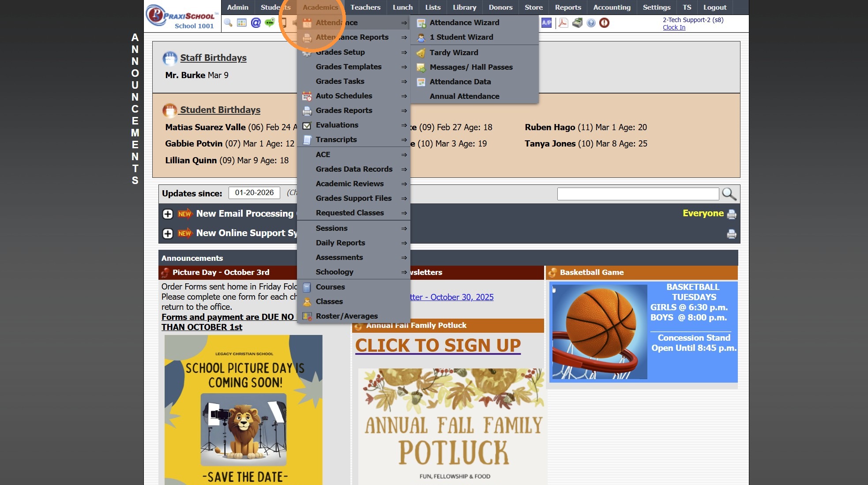
Task: Click the CLICK TO SIGN UP link
Action: click(438, 345)
